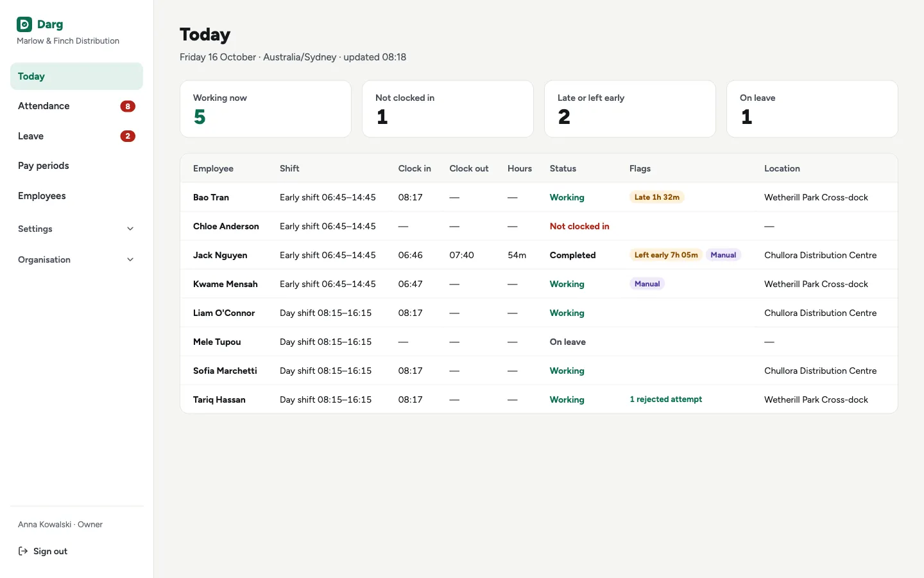
Task: Open the Employees page
Action: [76, 196]
